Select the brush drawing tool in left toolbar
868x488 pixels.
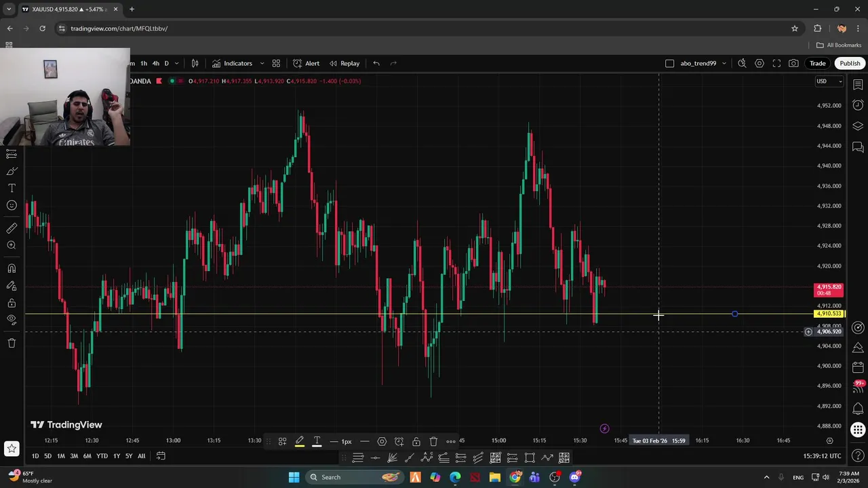(12, 171)
